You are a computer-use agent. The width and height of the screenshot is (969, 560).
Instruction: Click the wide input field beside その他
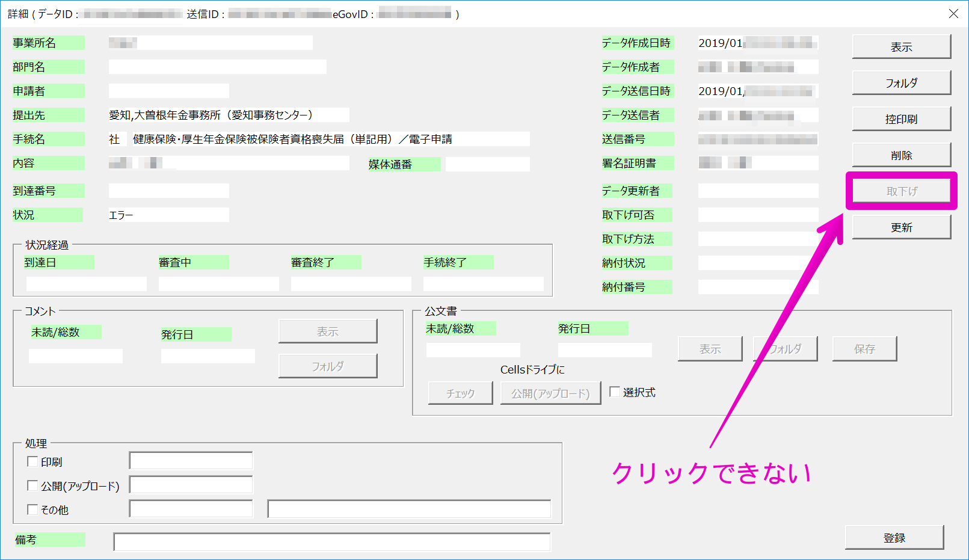click(409, 509)
